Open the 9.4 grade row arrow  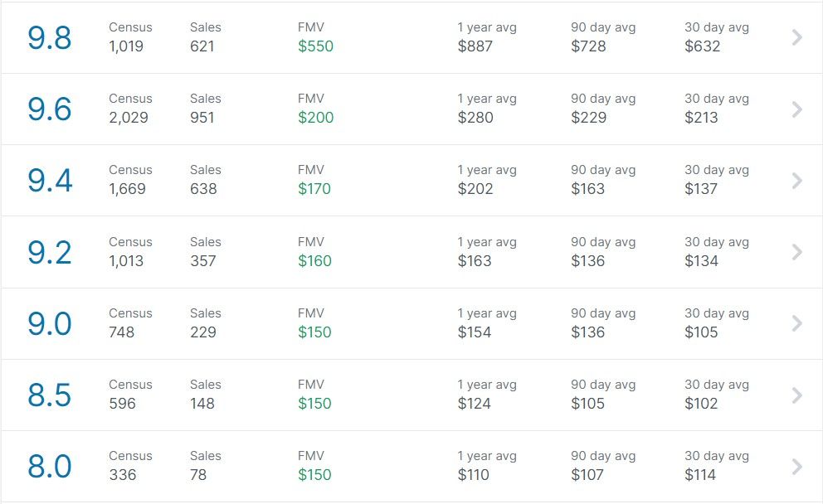[x=796, y=181]
